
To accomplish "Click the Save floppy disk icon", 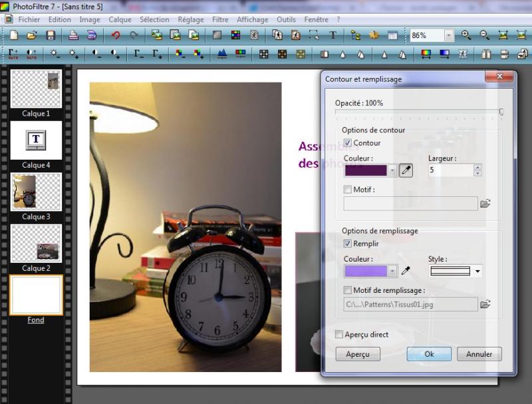I will [x=50, y=35].
